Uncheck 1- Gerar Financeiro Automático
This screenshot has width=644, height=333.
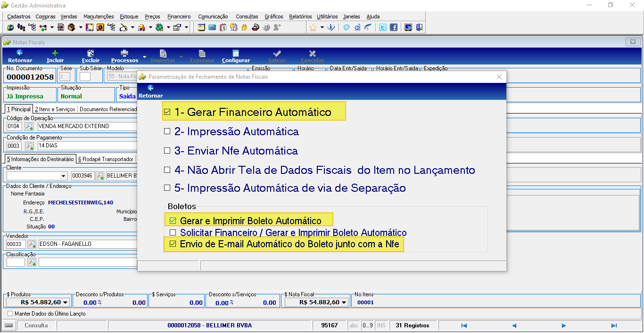click(167, 113)
